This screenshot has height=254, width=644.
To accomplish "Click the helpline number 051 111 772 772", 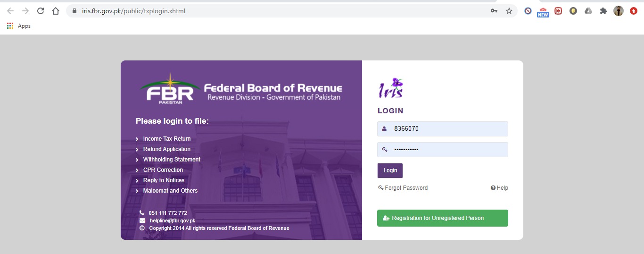I will coord(168,213).
